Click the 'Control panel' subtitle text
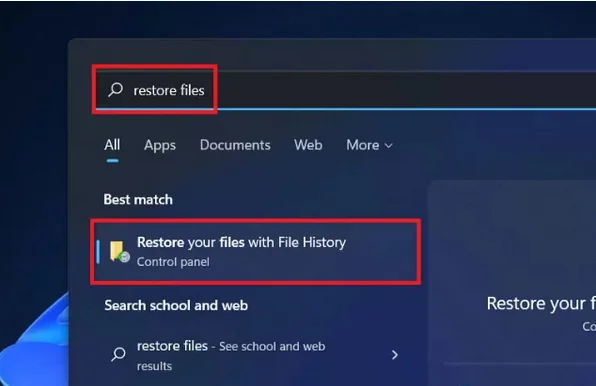The height and width of the screenshot is (386, 596). coord(173,262)
